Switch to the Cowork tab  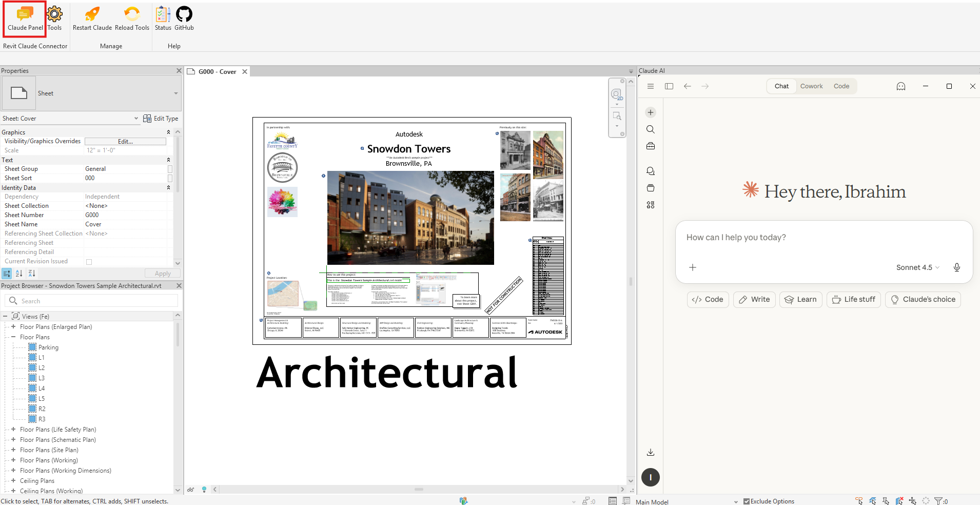tap(811, 86)
